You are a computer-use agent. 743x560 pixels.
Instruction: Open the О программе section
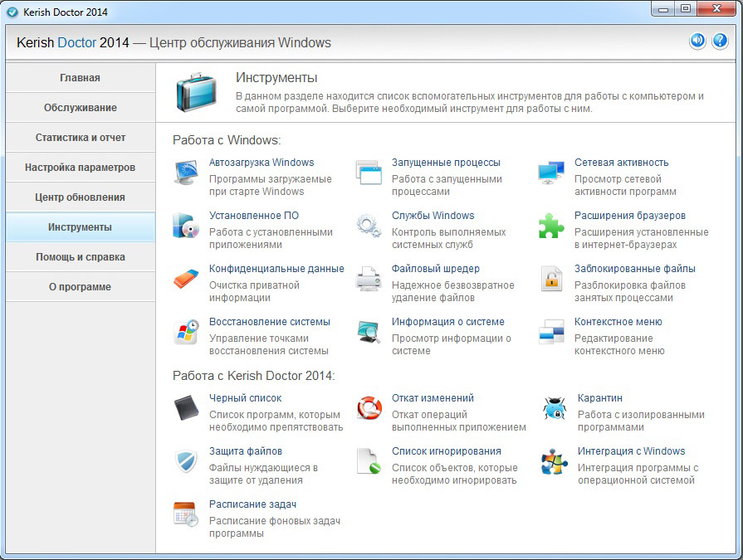pos(81,287)
